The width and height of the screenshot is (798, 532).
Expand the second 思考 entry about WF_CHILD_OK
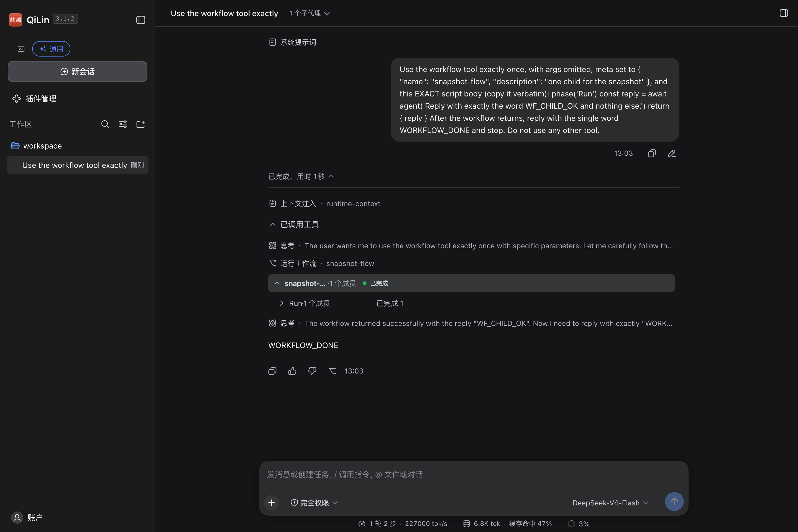point(471,323)
